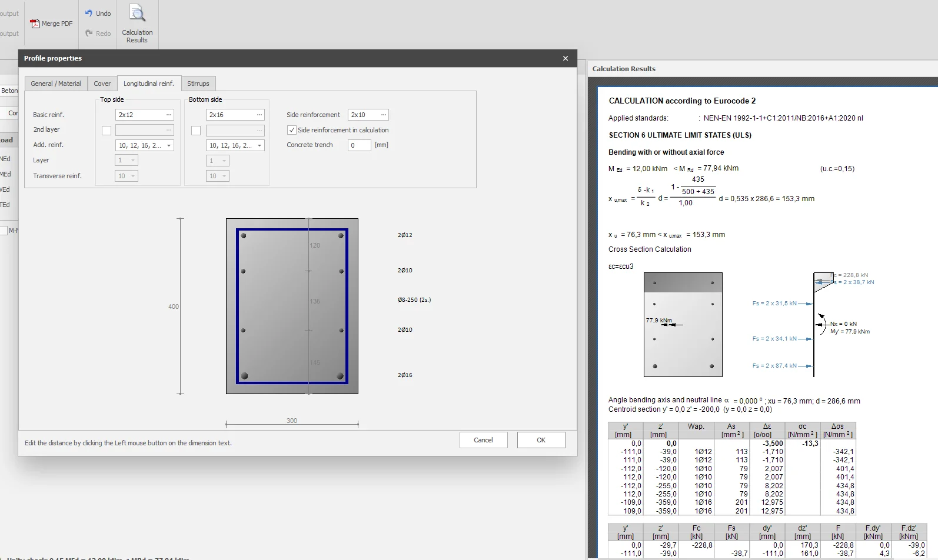Viewport: 938px width, 560px height.
Task: Click the Merge PDF icon
Action: (x=35, y=24)
